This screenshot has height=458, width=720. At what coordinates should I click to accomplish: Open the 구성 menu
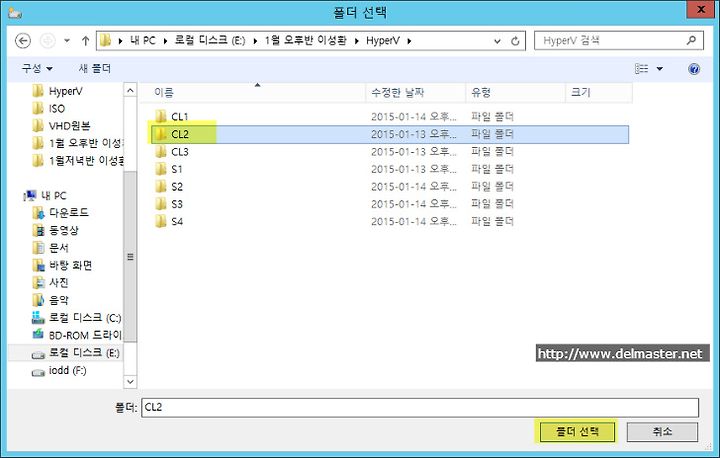[x=37, y=68]
